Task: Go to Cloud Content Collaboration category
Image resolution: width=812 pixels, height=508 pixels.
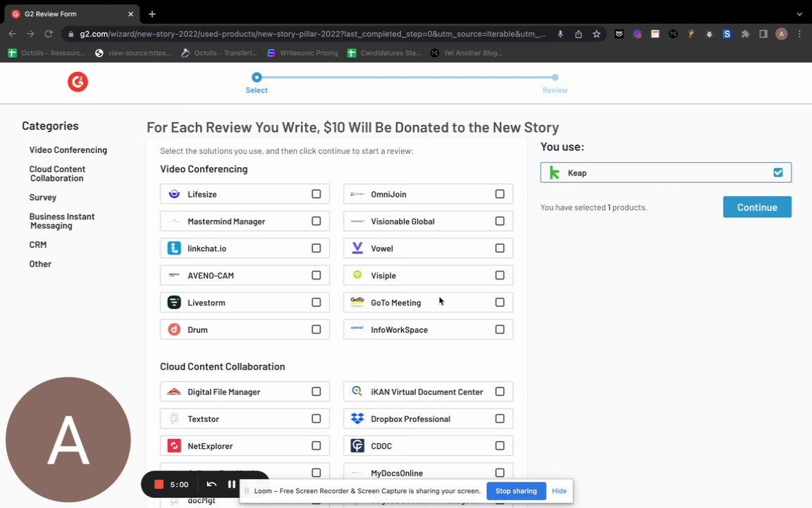Action: (x=57, y=174)
